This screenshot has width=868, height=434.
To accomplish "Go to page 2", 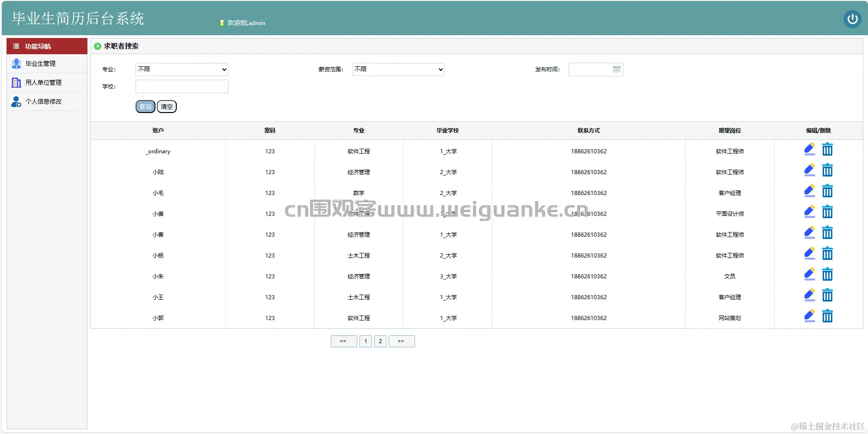I will point(380,341).
